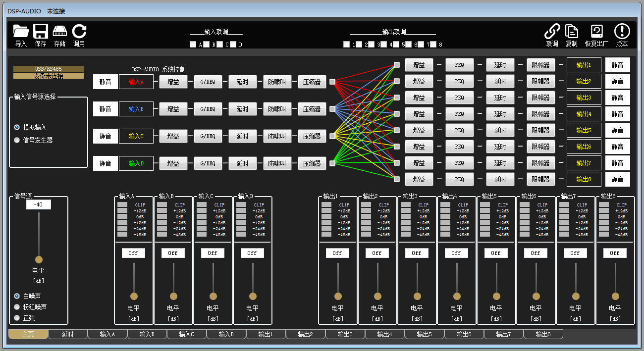Enable output link checkbox 1
The width and height of the screenshot is (644, 351).
point(346,45)
